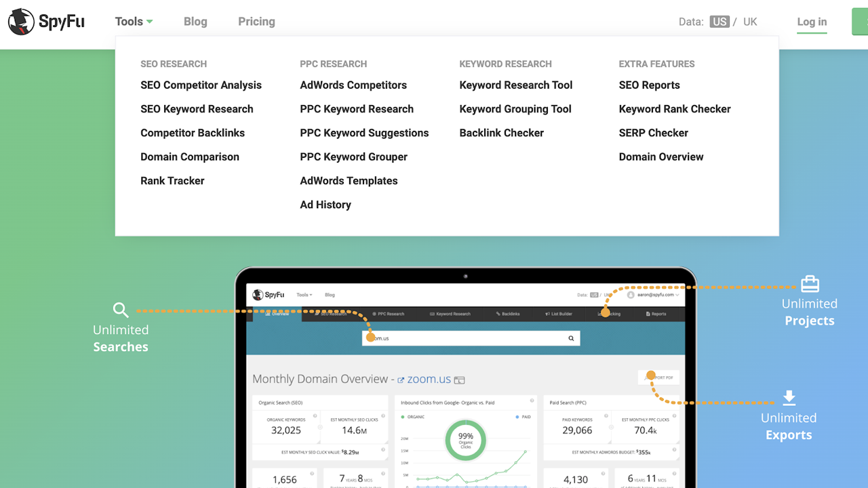
Task: Click the Unlimited Searches magnifier icon
Action: 121,310
